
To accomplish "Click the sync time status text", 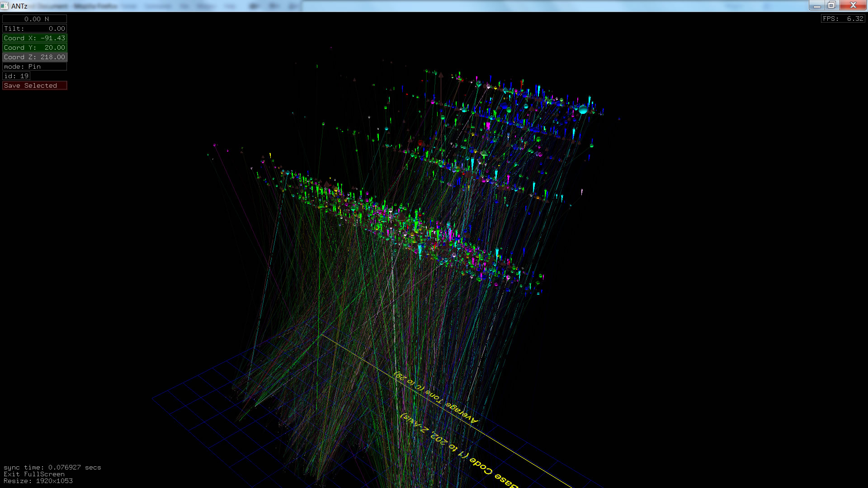I will point(52,467).
